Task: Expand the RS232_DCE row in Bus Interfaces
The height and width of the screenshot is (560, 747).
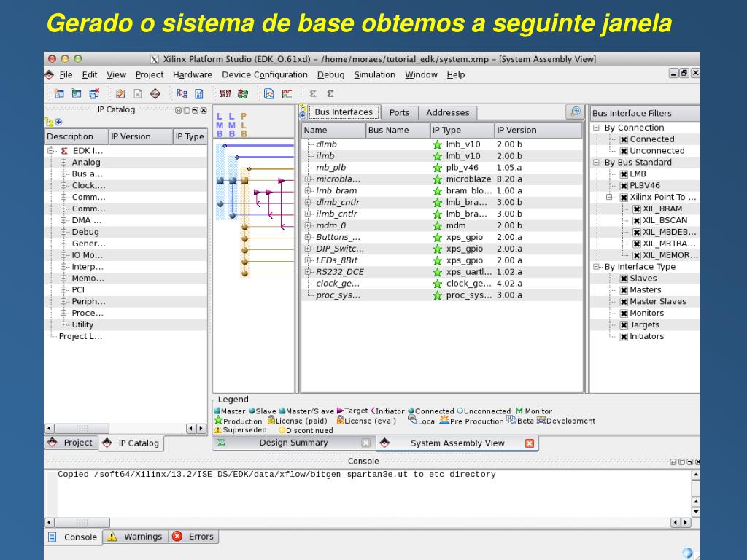Action: coord(308,272)
